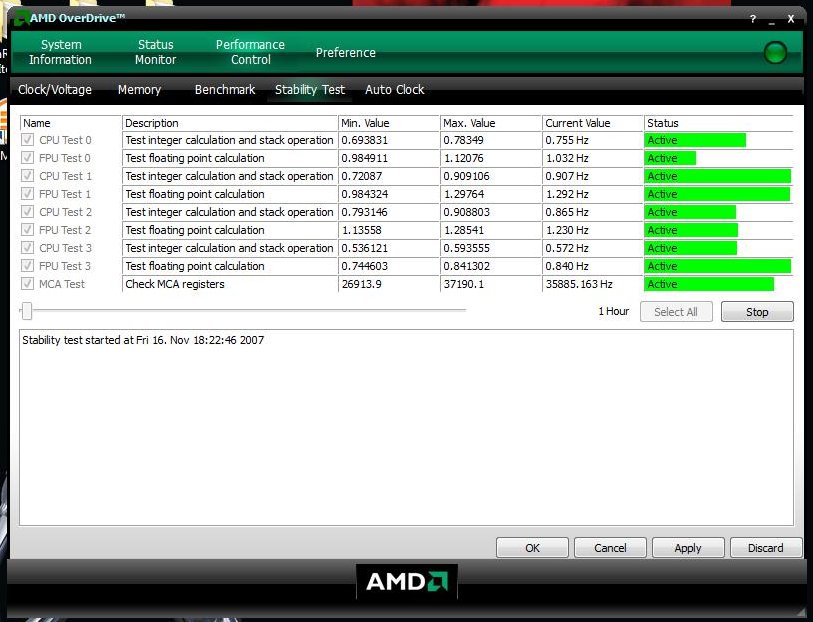Screen dimensions: 813x622
Task: Stop the running stability test
Action: coord(757,312)
